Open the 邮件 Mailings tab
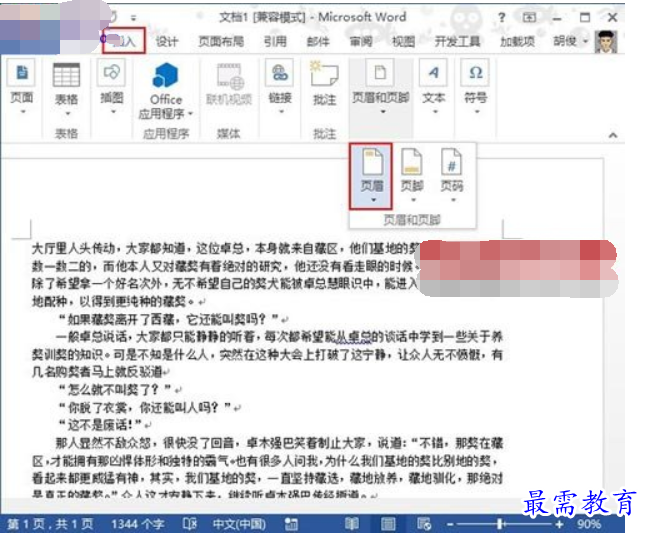This screenshot has height=534, width=645. click(x=318, y=42)
